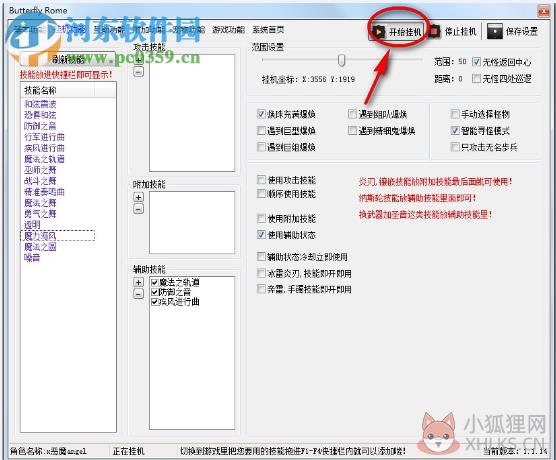Click the 保存设置 save button

(513, 32)
